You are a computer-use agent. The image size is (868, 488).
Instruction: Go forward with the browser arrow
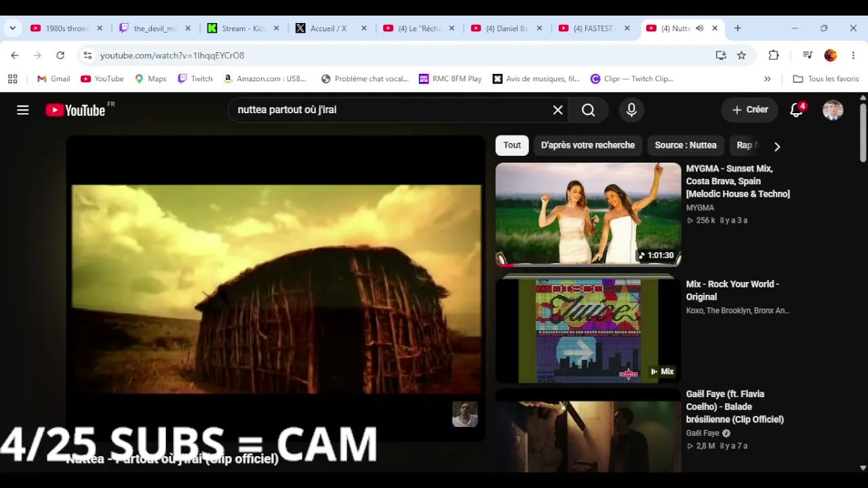[x=37, y=56]
